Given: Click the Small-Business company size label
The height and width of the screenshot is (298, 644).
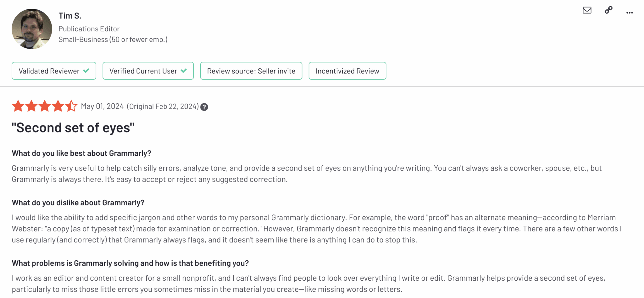Looking at the screenshot, I should click(x=113, y=40).
